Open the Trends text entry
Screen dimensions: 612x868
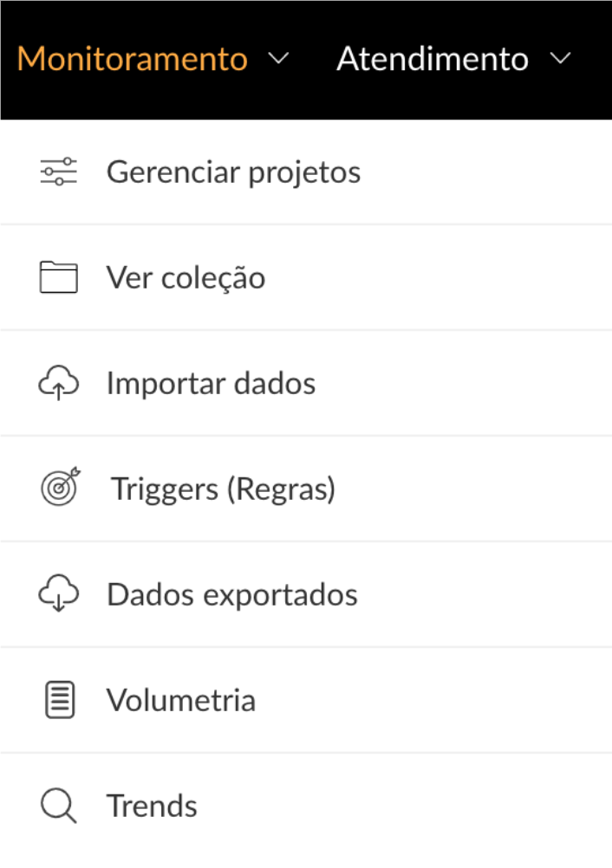pos(152,806)
